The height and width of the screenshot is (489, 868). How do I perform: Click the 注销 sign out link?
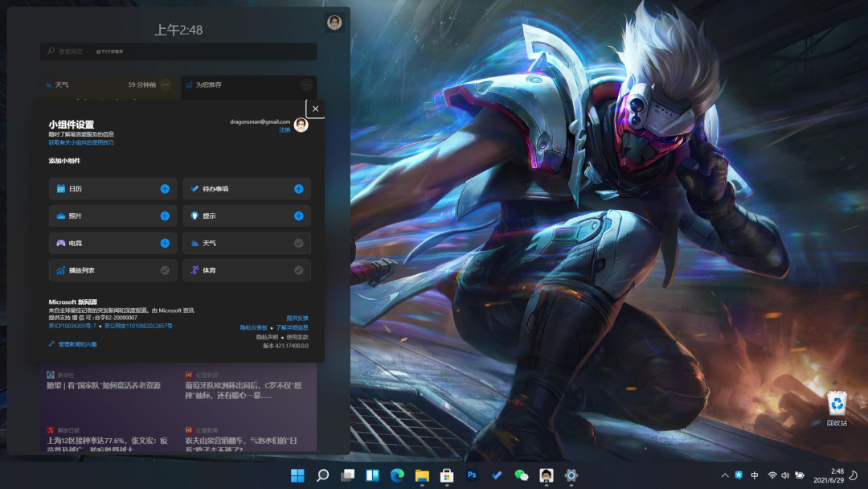click(x=285, y=130)
